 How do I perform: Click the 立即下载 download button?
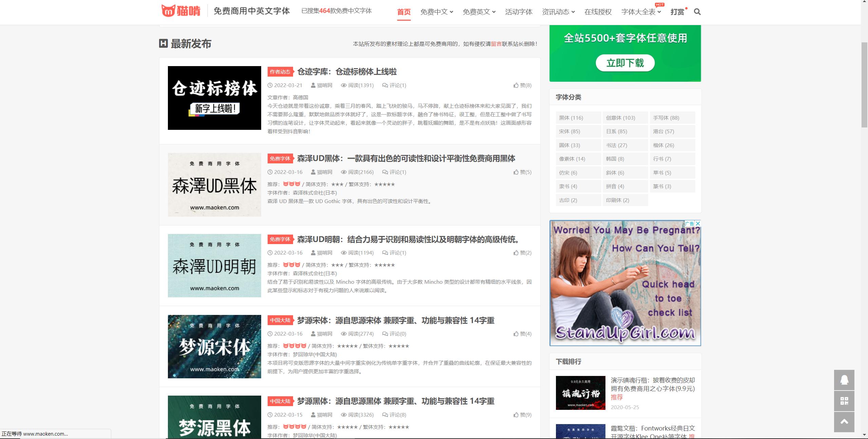[625, 63]
